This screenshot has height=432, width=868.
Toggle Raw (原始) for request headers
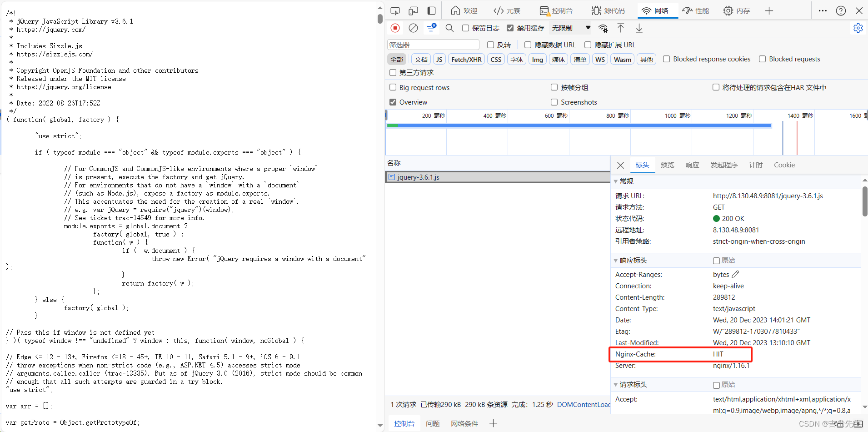(716, 385)
